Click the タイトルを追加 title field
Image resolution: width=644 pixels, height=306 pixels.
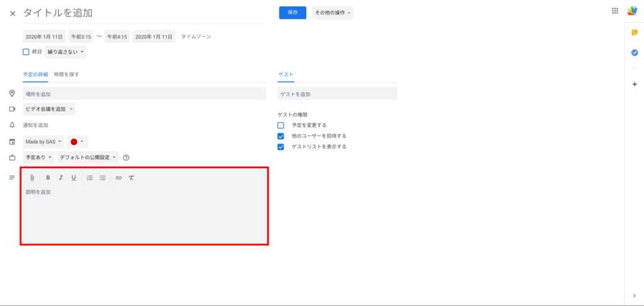(x=144, y=13)
